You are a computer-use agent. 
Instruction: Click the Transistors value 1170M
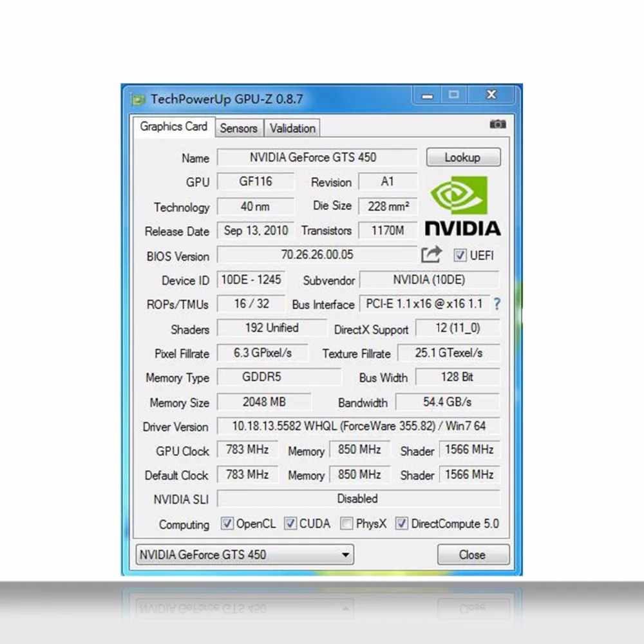point(388,231)
